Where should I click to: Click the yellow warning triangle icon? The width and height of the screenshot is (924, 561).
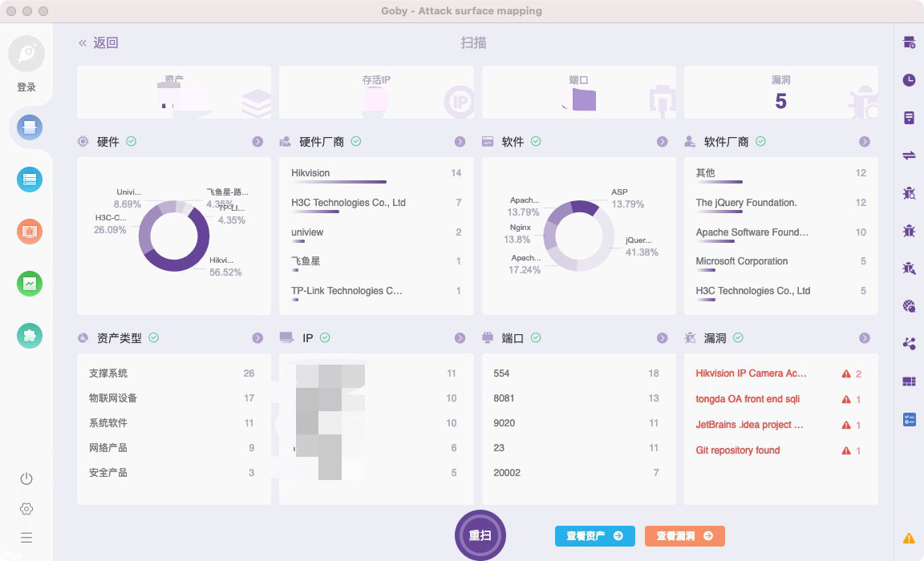pos(909,538)
